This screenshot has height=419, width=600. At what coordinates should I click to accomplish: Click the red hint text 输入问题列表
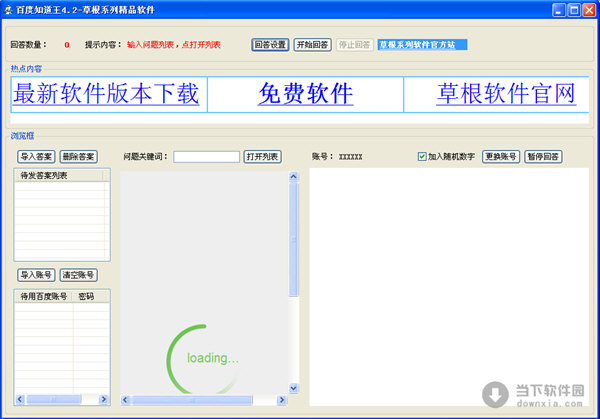pos(150,45)
